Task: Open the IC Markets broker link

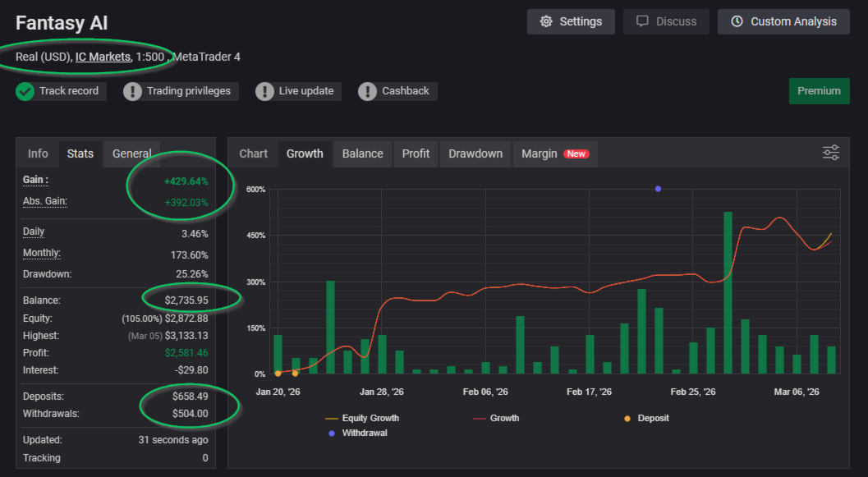Action: [103, 57]
